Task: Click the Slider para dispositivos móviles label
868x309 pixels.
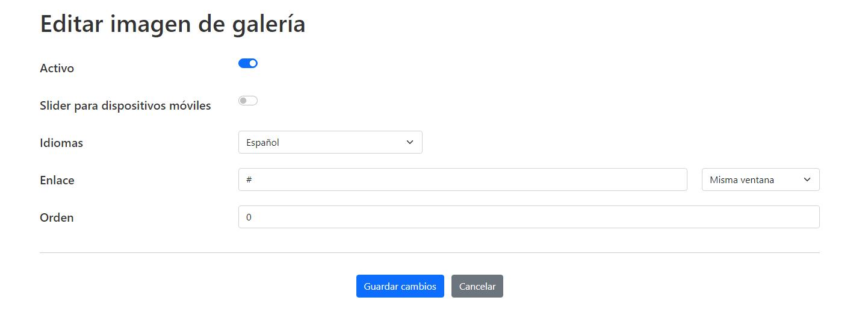Action: coord(125,105)
